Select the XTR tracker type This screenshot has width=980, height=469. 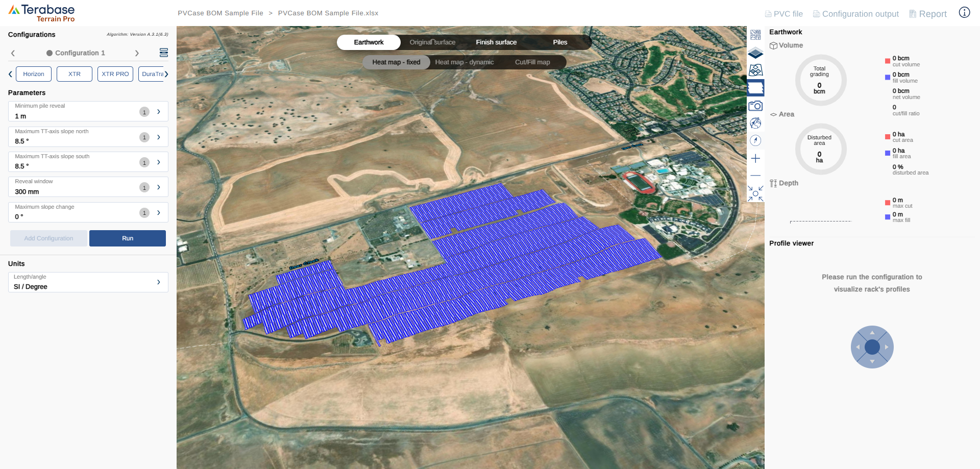click(75, 74)
